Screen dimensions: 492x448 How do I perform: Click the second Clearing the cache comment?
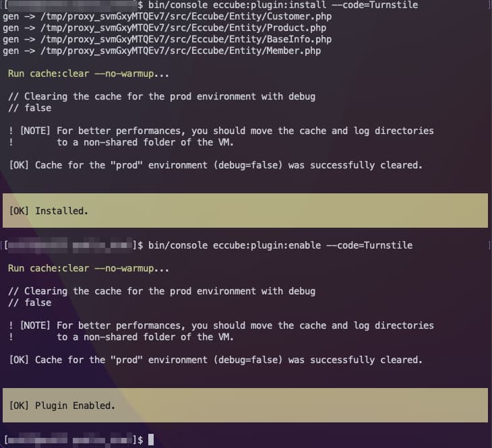pos(162,297)
